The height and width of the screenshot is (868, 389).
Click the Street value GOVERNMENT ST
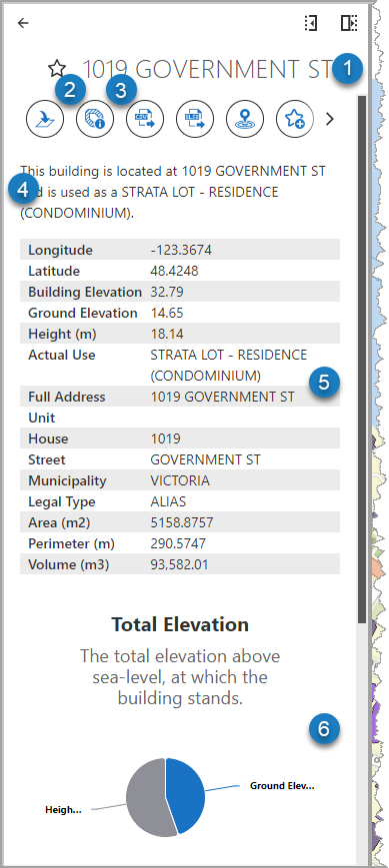[205, 460]
